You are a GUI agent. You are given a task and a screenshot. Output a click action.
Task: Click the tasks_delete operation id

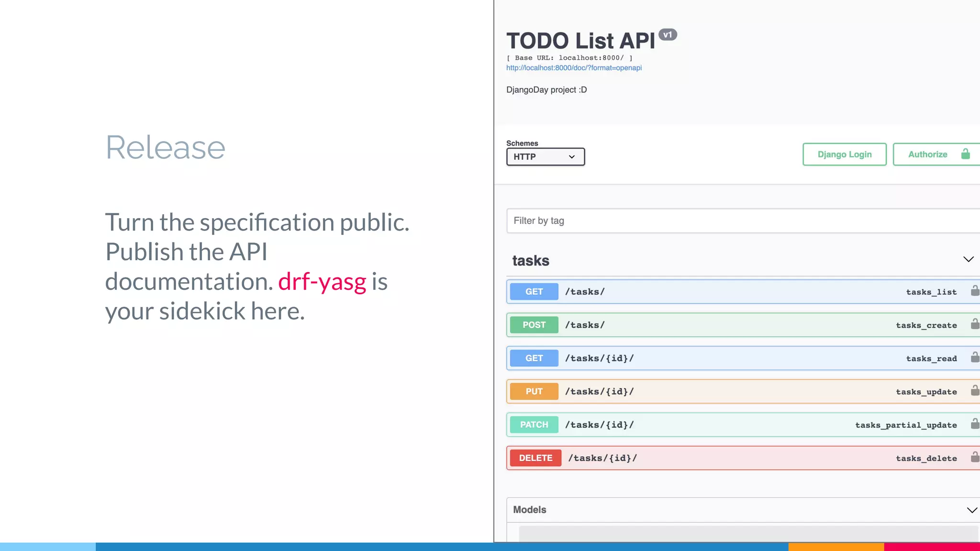pyautogui.click(x=926, y=458)
